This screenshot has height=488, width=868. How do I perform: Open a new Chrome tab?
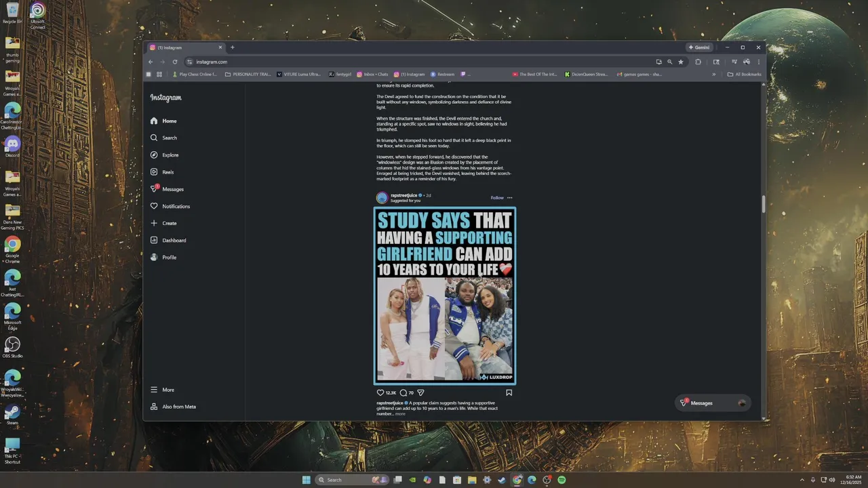click(x=233, y=47)
